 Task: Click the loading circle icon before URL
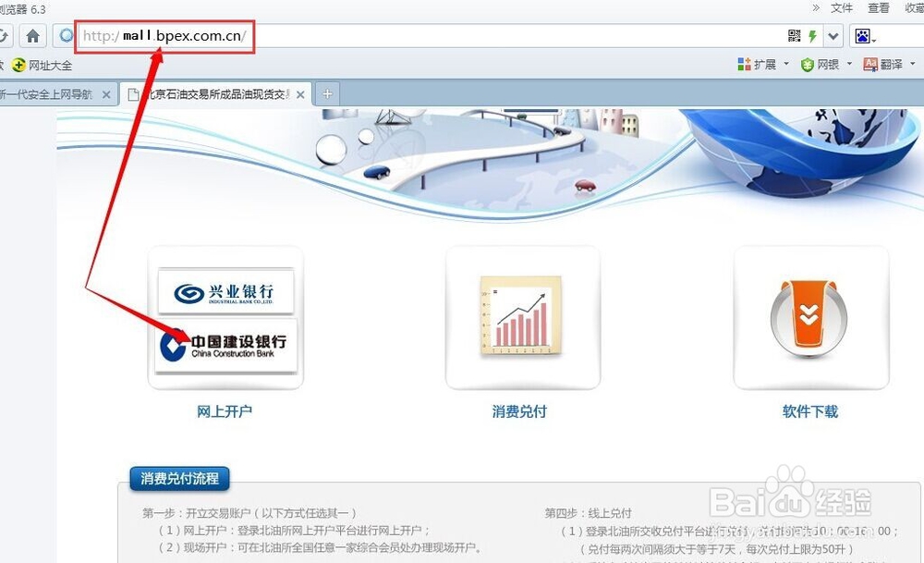(66, 35)
